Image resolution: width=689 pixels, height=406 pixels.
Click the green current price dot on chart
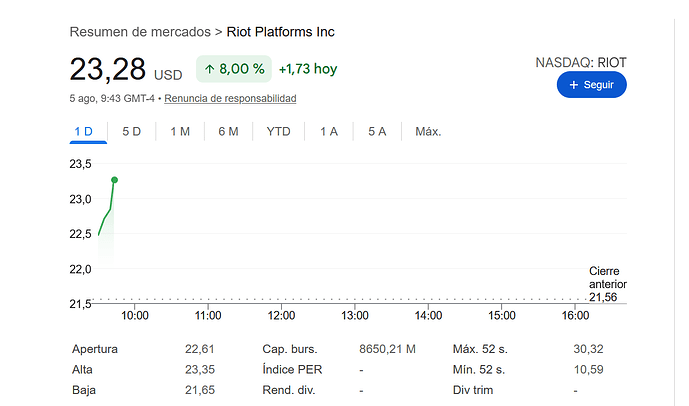point(115,180)
